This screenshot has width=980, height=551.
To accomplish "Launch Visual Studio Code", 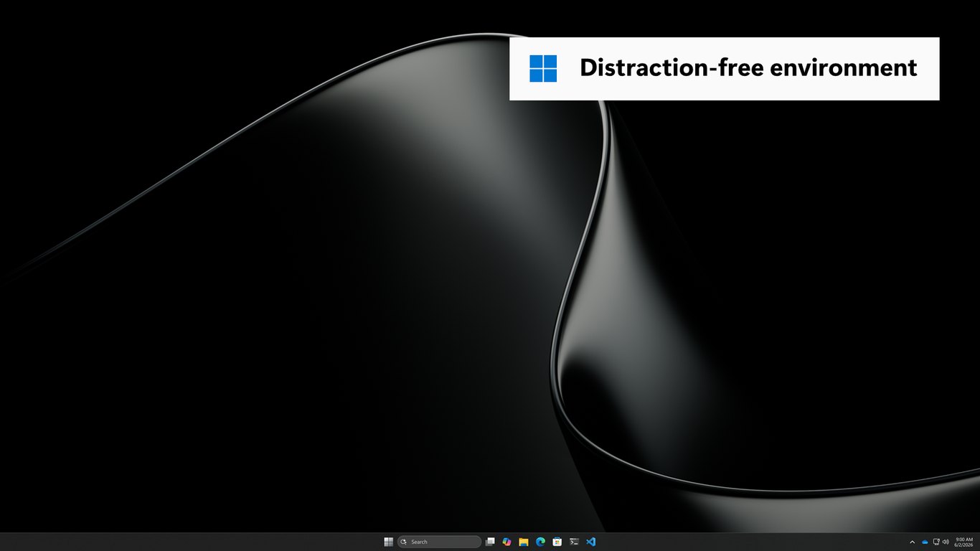I will 591,542.
